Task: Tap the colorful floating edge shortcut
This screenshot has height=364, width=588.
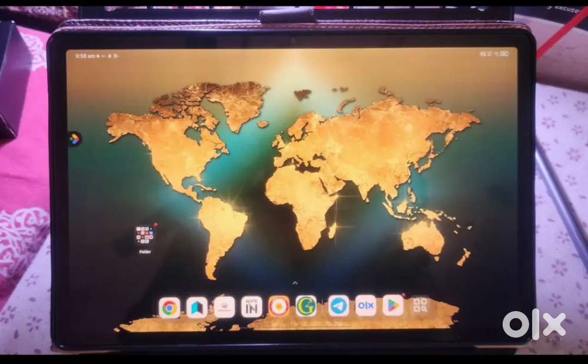Action: [74, 139]
